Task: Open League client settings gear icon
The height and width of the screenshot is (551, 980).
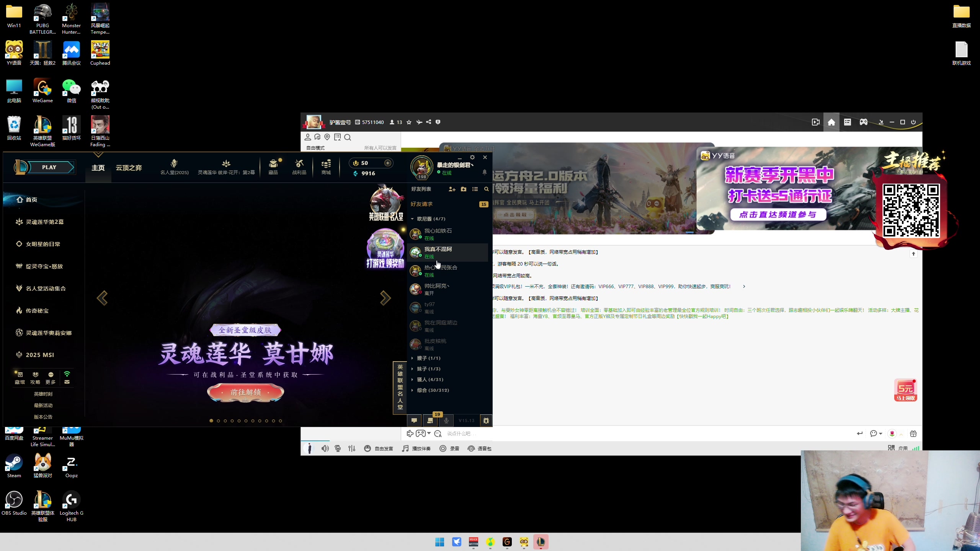Action: [x=472, y=157]
